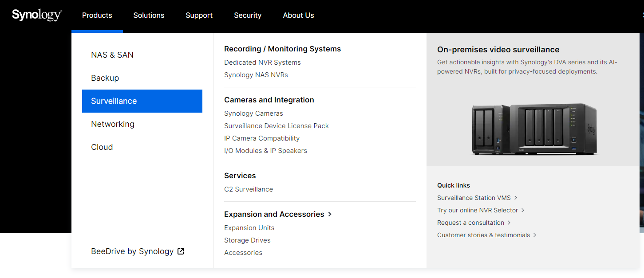Open I/O Modules & IP Speakers
Image resolution: width=644 pixels, height=278 pixels.
(x=265, y=151)
